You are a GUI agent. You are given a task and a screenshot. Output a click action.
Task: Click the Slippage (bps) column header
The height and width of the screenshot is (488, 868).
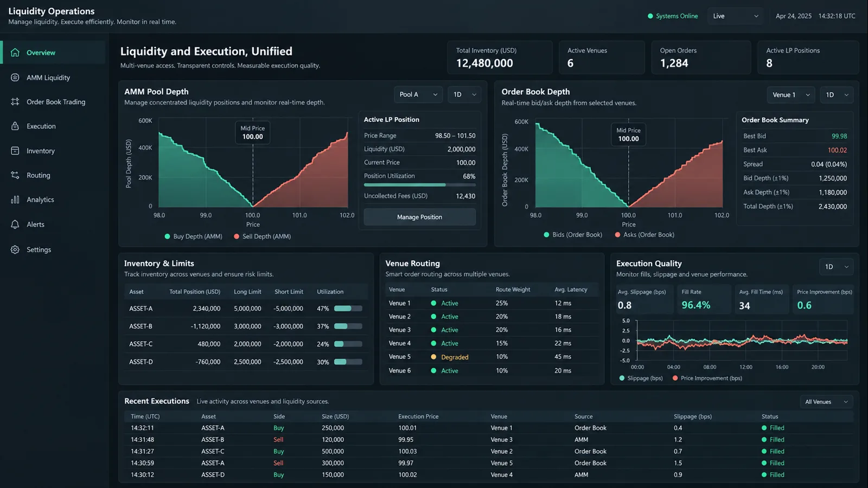coord(693,416)
